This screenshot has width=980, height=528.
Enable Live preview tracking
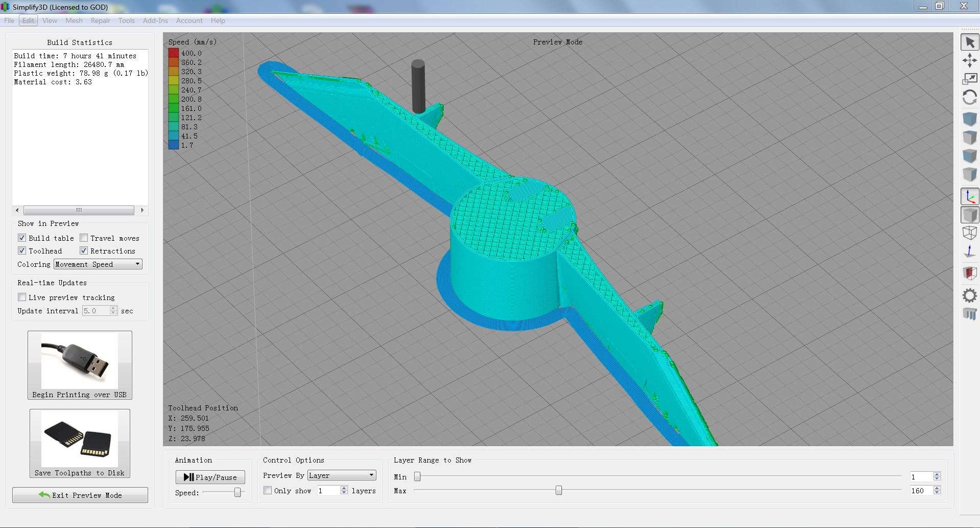point(22,297)
